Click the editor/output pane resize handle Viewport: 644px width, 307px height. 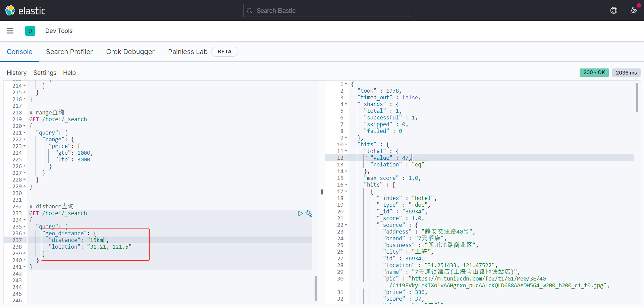pyautogui.click(x=322, y=192)
